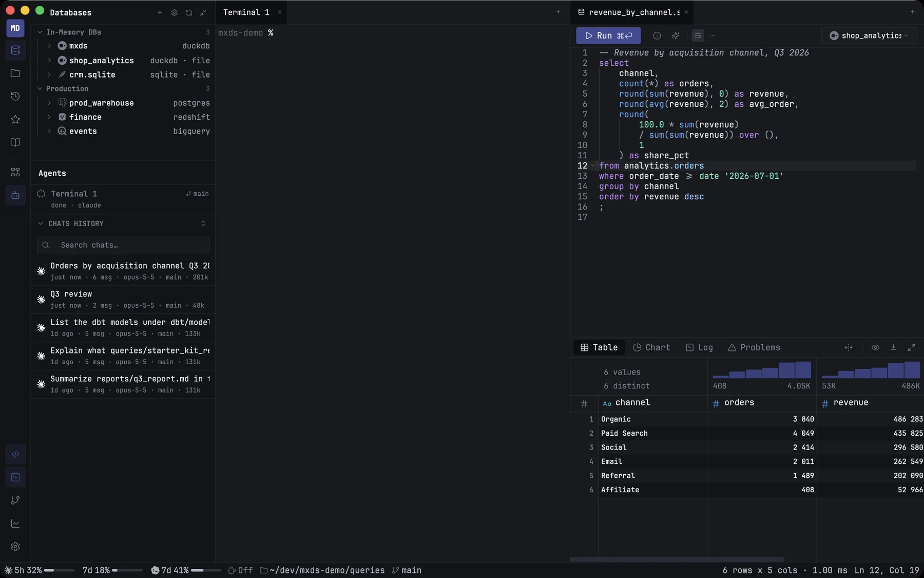
Task: Click the Search chats field
Action: pyautogui.click(x=123, y=245)
